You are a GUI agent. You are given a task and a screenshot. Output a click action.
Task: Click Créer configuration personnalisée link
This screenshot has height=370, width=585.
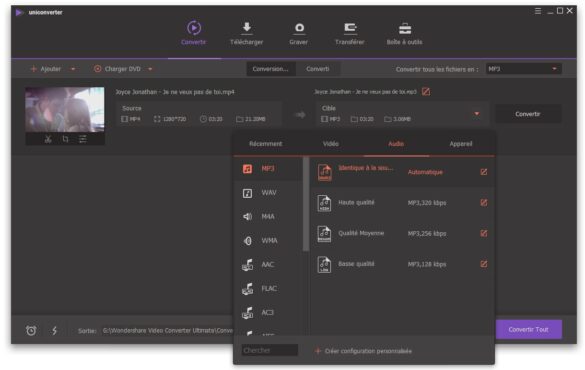[368, 351]
